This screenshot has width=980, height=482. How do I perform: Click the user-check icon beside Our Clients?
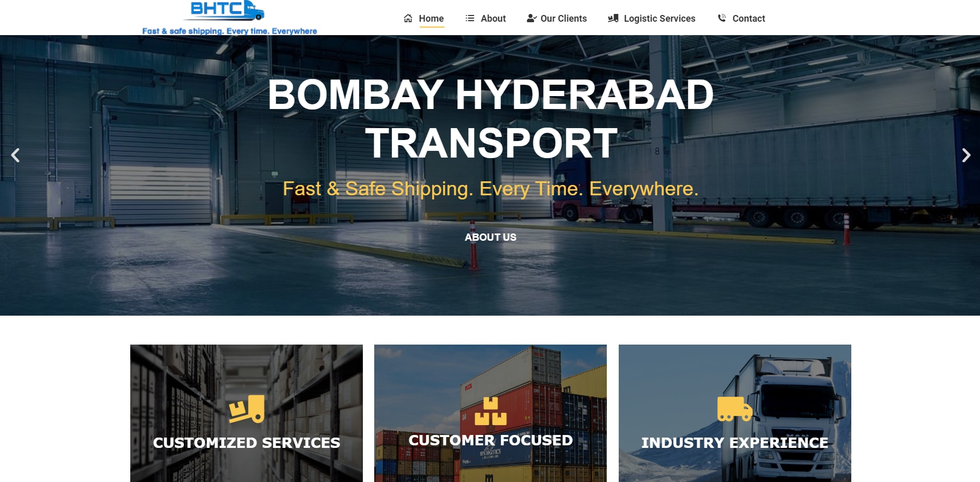(531, 19)
